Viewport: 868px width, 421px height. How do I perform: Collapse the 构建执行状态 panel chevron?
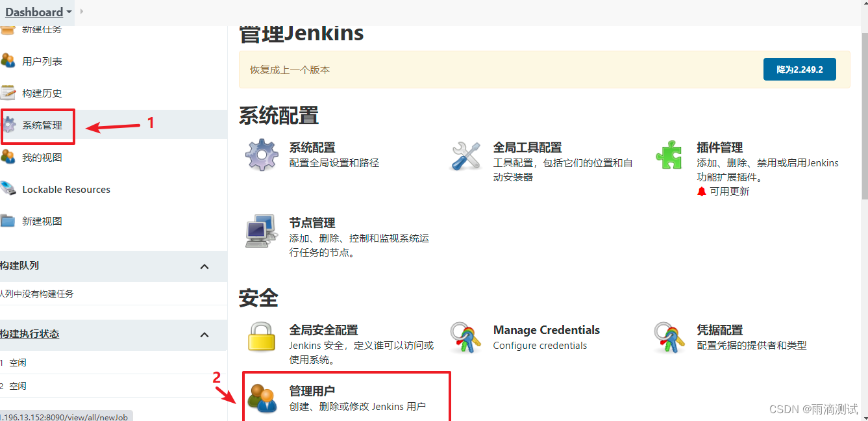pyautogui.click(x=205, y=335)
